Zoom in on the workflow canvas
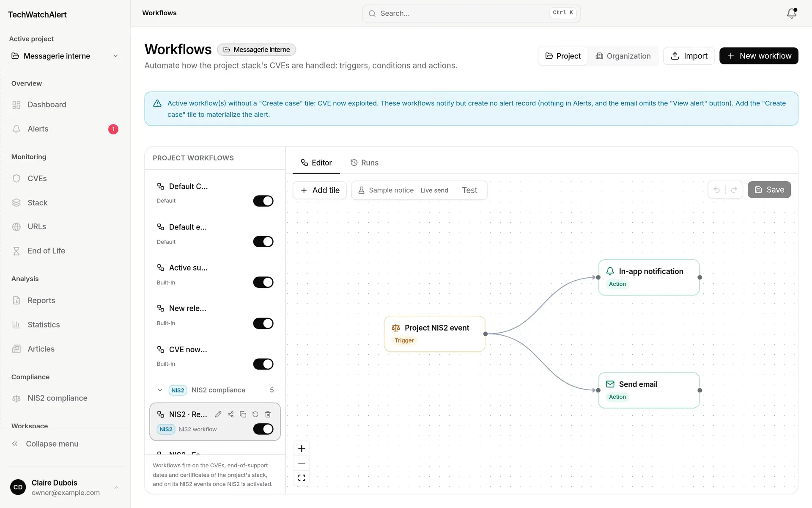The image size is (812, 508). coord(302,449)
